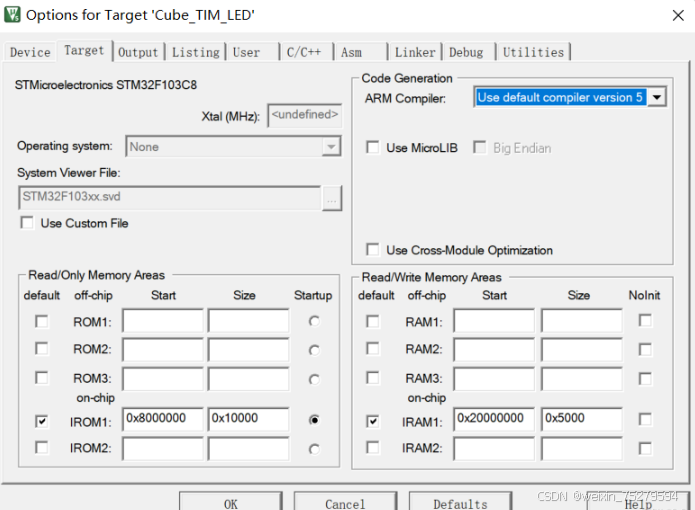Click the IRAM1 Start address field
The height and width of the screenshot is (510, 695).
494,419
